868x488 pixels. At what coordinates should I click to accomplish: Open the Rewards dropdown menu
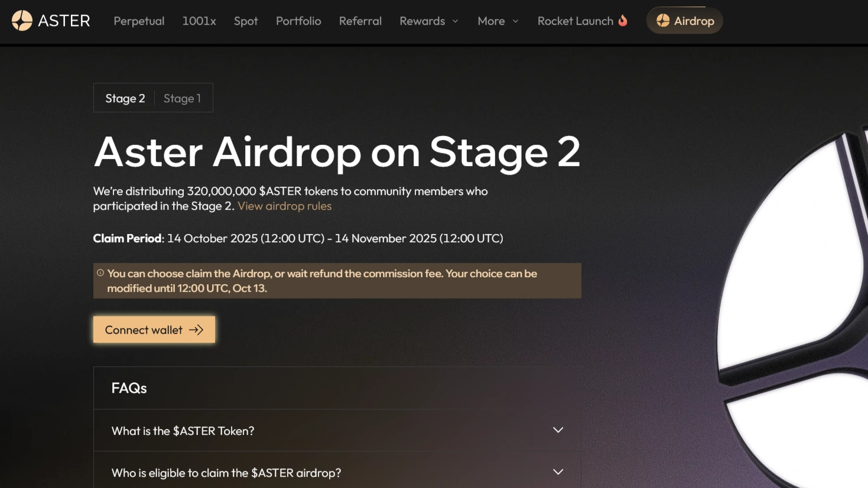428,21
